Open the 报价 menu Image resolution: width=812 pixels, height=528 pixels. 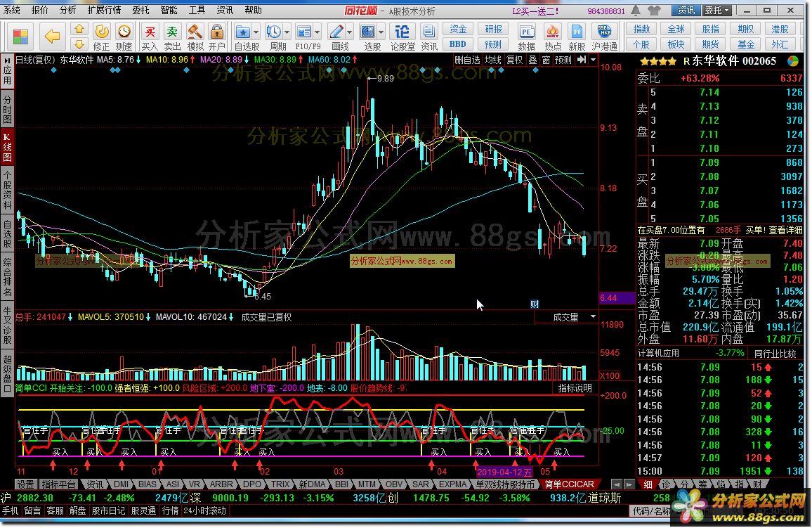pyautogui.click(x=40, y=11)
